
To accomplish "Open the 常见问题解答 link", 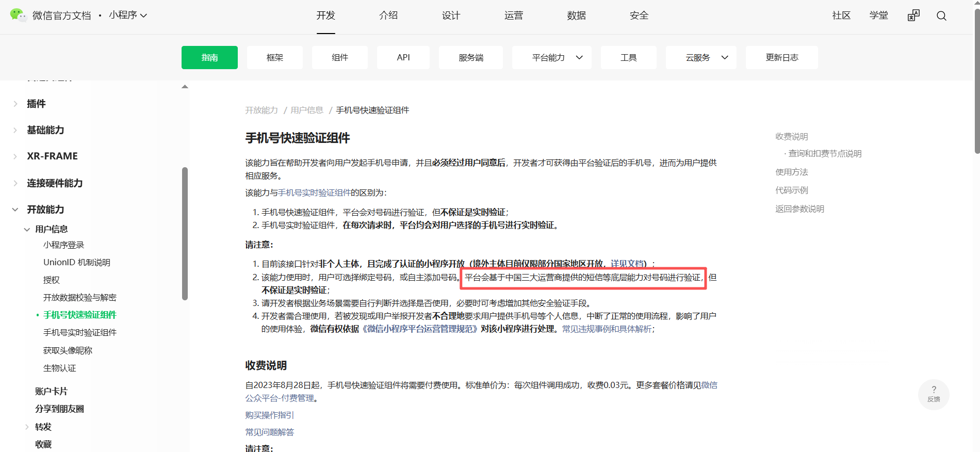I will pos(270,432).
